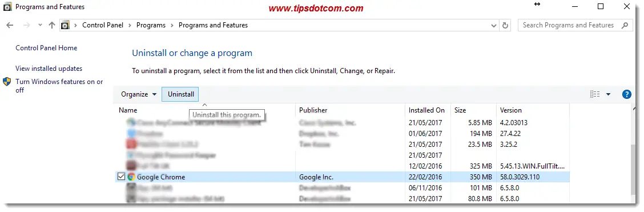644x212 pixels.
Task: Open the Organize dropdown menu
Action: pyautogui.click(x=139, y=94)
